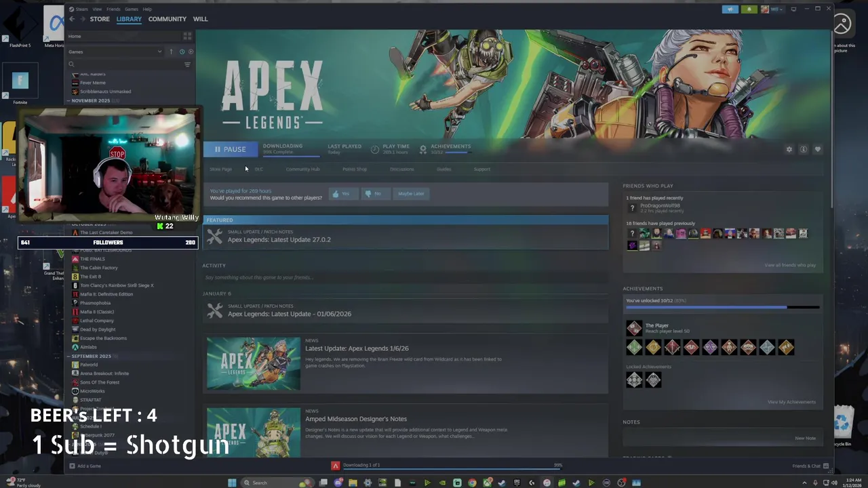The width and height of the screenshot is (868, 488).
Task: Open the View menu
Action: point(97,9)
